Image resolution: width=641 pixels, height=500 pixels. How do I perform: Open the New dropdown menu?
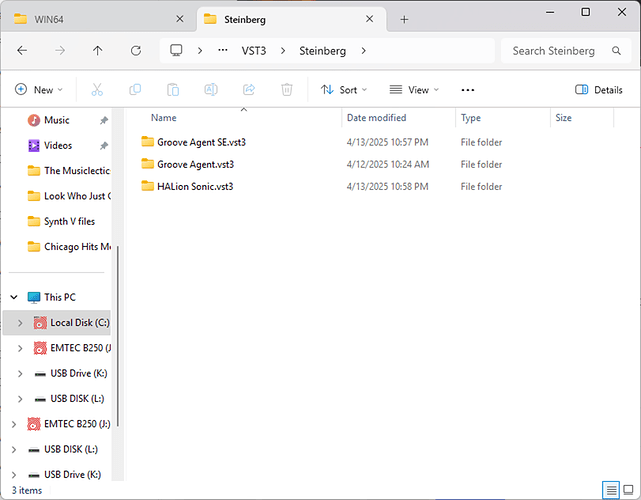[39, 90]
